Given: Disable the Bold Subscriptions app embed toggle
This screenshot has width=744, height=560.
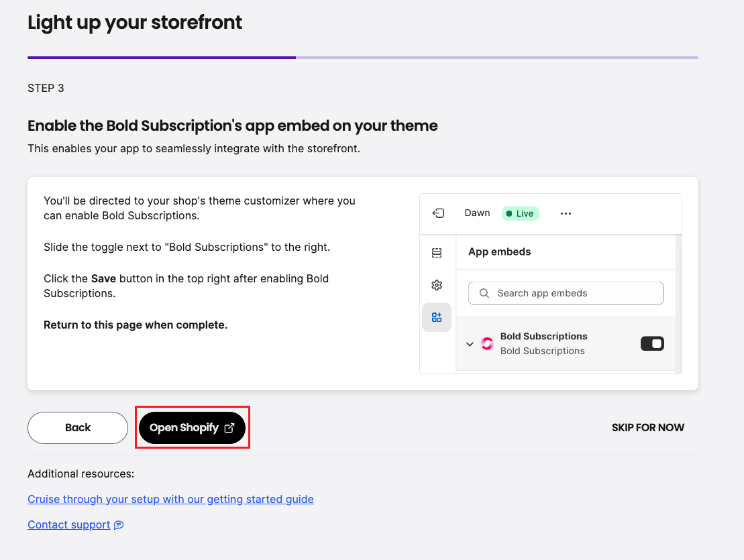Looking at the screenshot, I should coord(651,343).
